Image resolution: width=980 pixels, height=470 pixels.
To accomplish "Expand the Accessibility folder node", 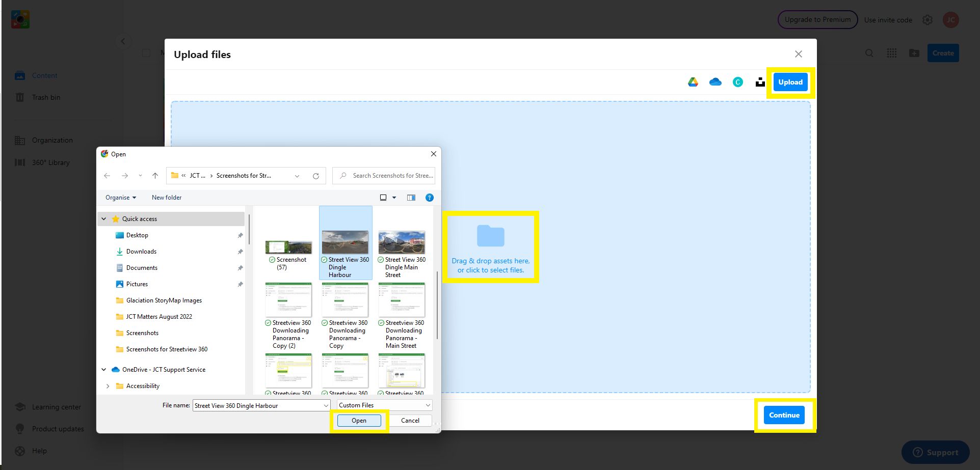I will (108, 386).
